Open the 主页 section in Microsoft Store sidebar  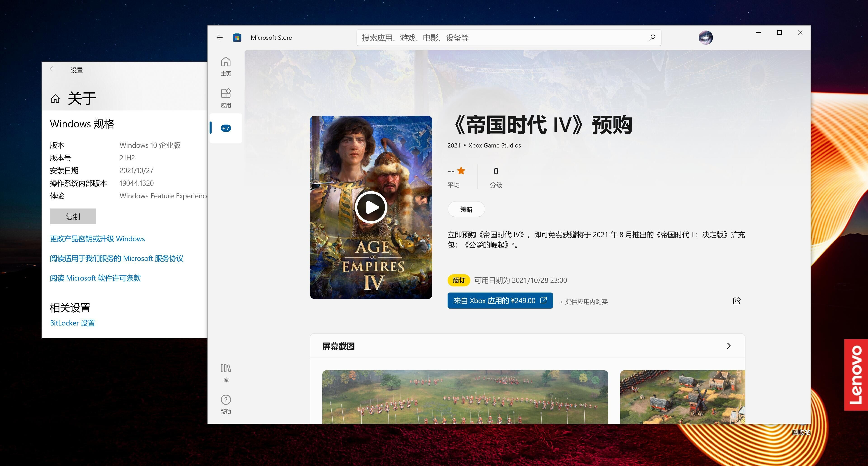point(225,66)
